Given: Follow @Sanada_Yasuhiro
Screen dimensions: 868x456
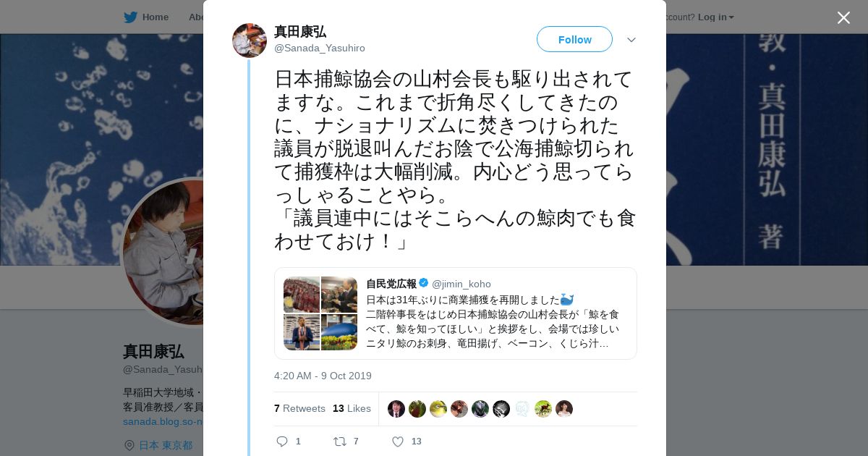Looking at the screenshot, I should coord(574,39).
